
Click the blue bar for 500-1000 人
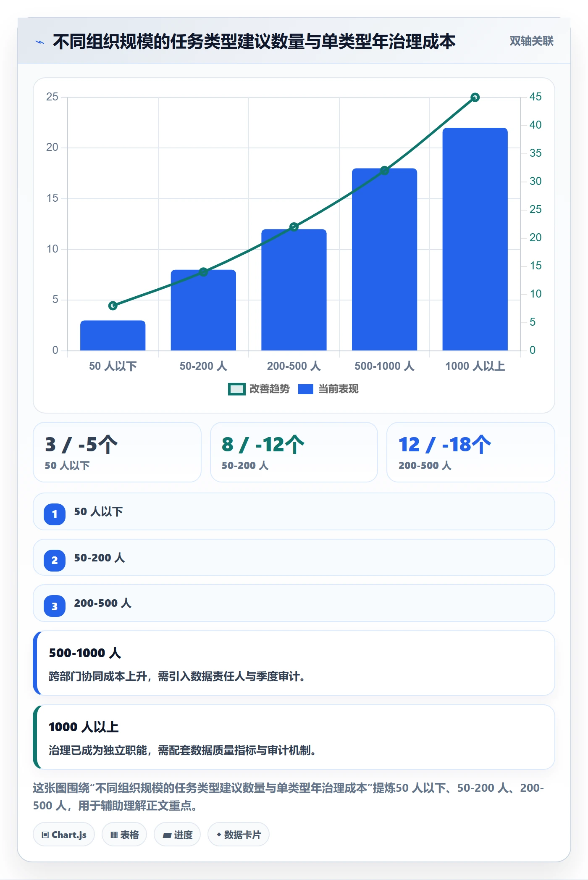(x=384, y=259)
